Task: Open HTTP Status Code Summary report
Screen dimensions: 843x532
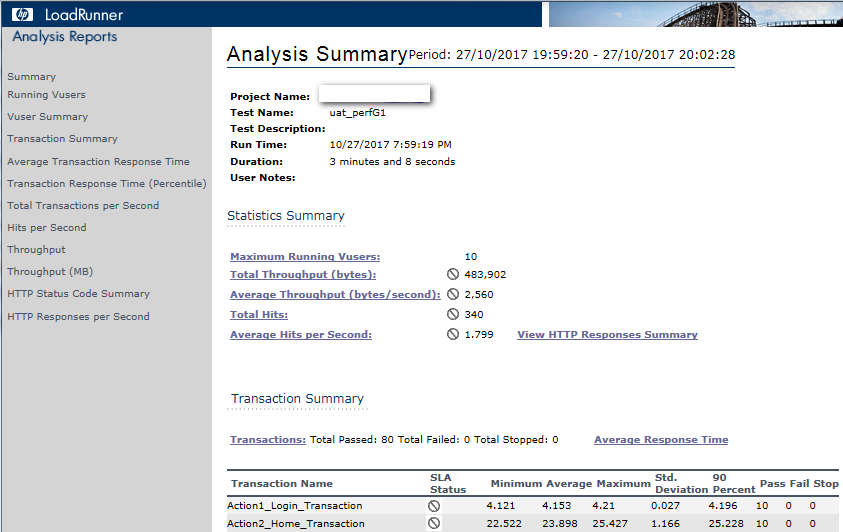Action: pos(78,294)
